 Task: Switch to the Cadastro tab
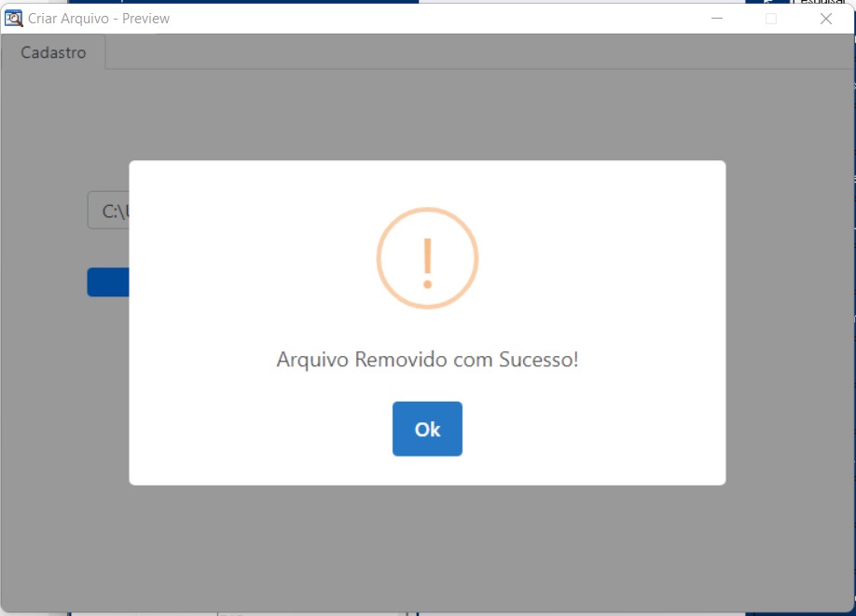(x=53, y=53)
